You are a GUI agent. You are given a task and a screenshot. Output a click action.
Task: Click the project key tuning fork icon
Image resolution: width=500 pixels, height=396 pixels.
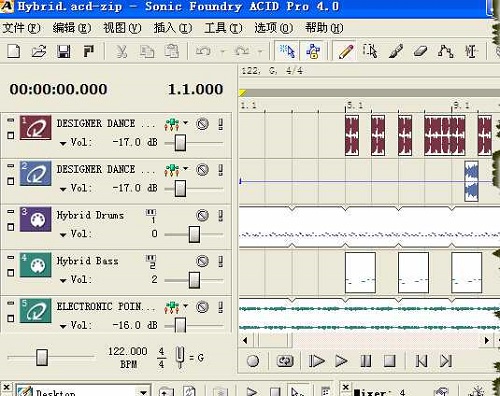click(180, 357)
